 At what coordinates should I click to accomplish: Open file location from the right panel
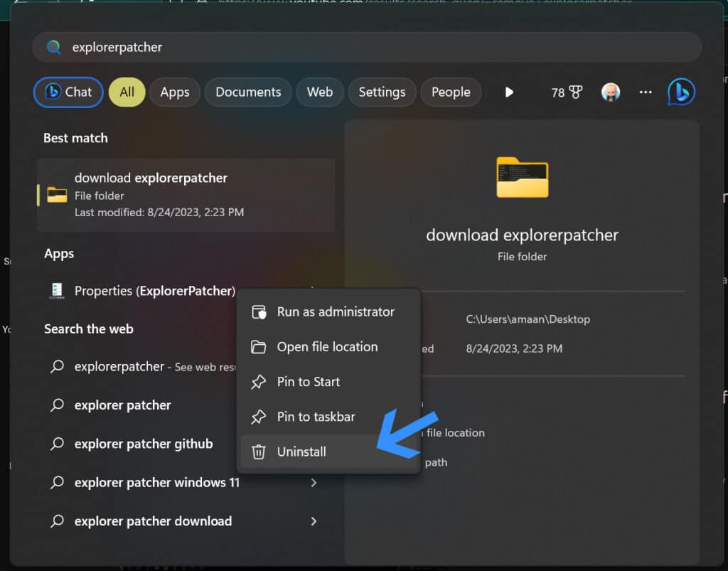tap(452, 432)
